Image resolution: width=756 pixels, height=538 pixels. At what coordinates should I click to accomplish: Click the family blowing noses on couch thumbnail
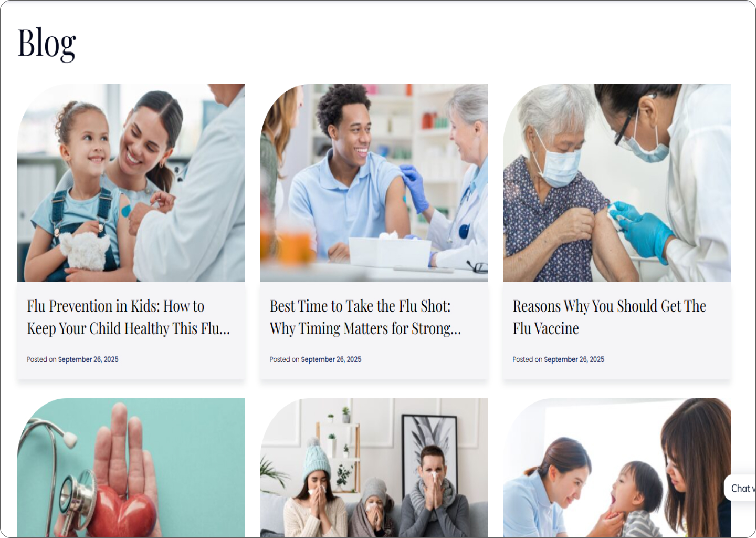tap(374, 468)
